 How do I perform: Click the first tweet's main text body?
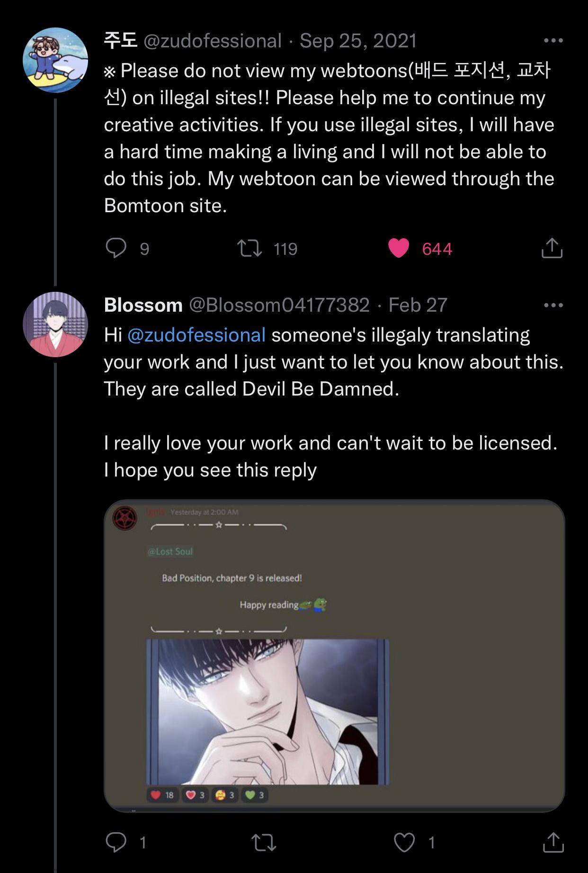tap(329, 138)
